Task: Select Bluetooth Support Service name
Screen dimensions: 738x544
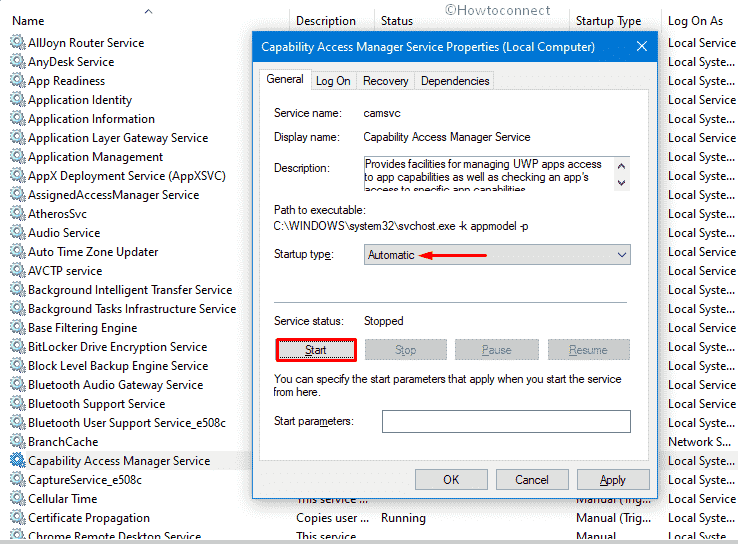Action: point(96,404)
